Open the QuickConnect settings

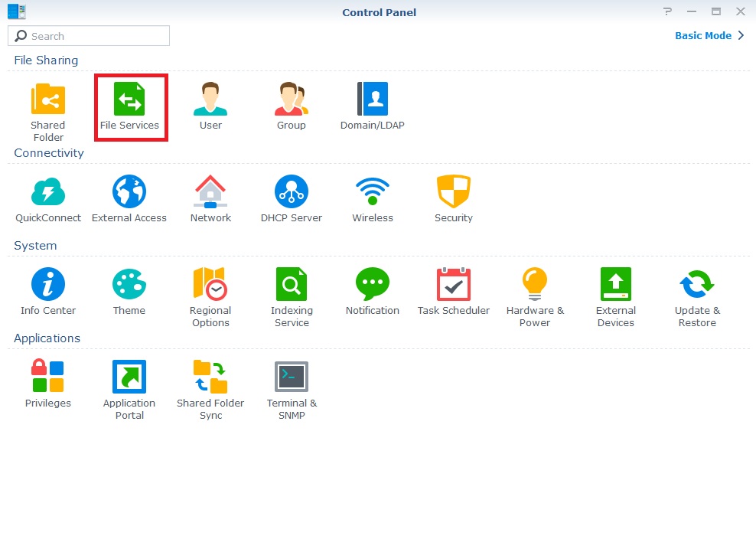click(x=48, y=192)
